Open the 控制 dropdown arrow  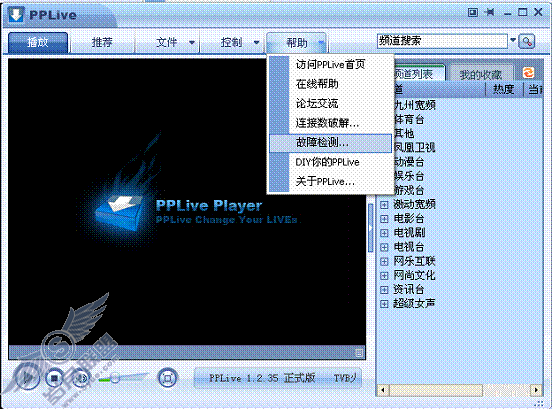tap(257, 43)
